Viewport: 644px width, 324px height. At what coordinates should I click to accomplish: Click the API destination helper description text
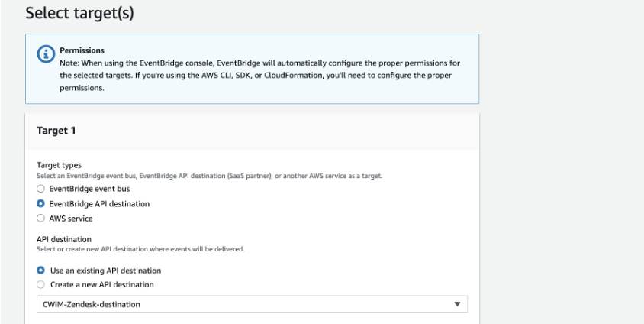tap(141, 249)
